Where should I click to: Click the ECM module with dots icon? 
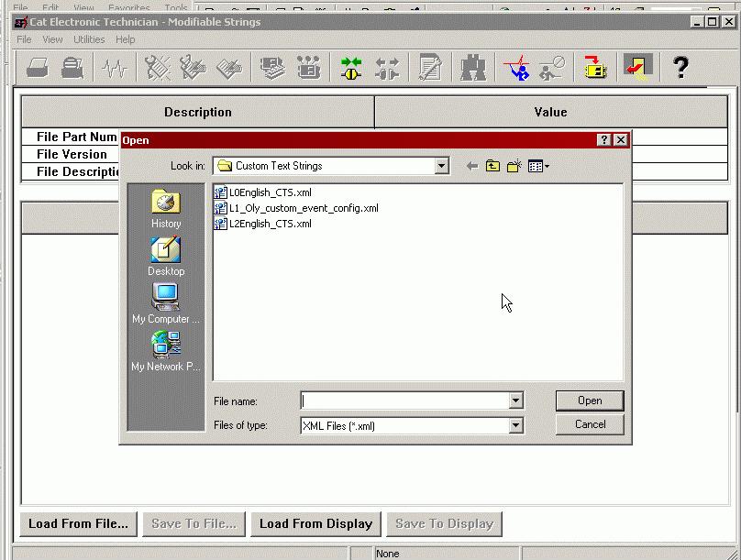(308, 68)
